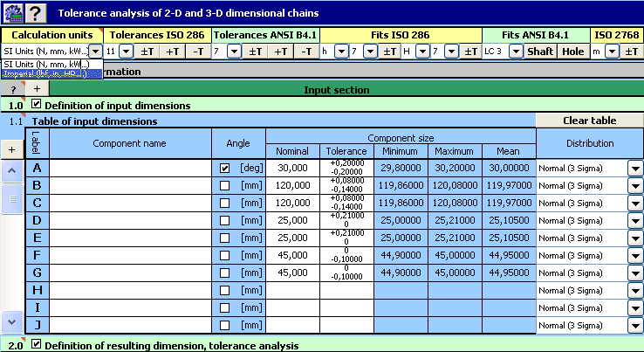Click ±T button under Tolerances ISO 286
Viewport: 644px width, 352px height.
point(147,52)
